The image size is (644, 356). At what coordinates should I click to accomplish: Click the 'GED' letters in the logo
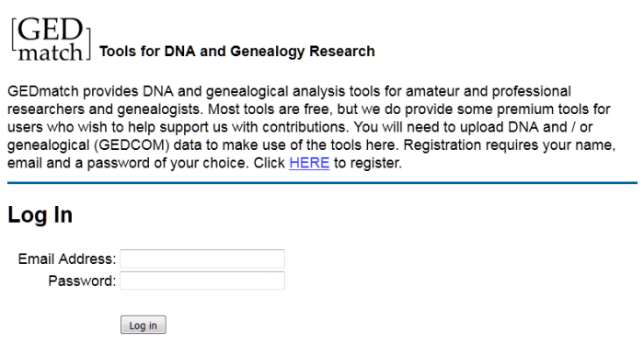(x=50, y=29)
